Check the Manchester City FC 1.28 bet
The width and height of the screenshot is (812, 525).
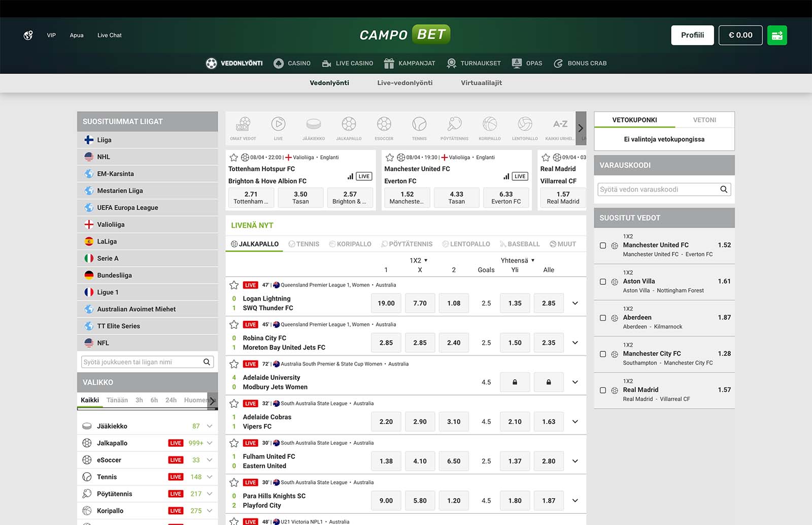point(603,354)
